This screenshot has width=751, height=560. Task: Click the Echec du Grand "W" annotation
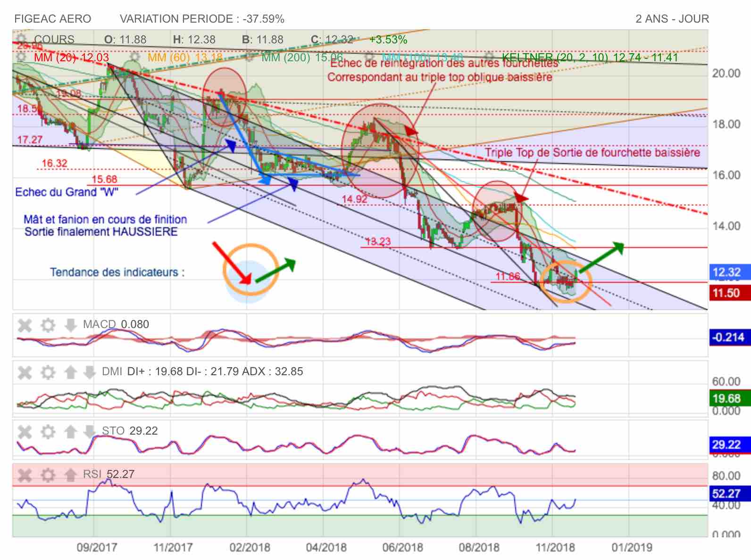pyautogui.click(x=67, y=192)
